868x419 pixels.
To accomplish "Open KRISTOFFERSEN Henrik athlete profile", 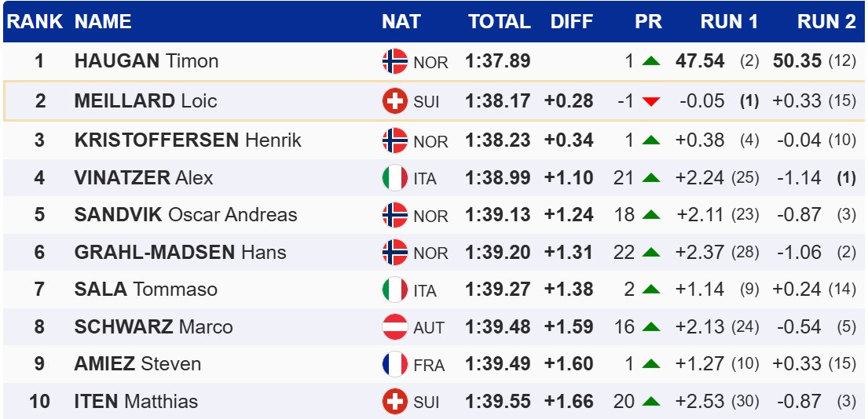I will tap(188, 140).
